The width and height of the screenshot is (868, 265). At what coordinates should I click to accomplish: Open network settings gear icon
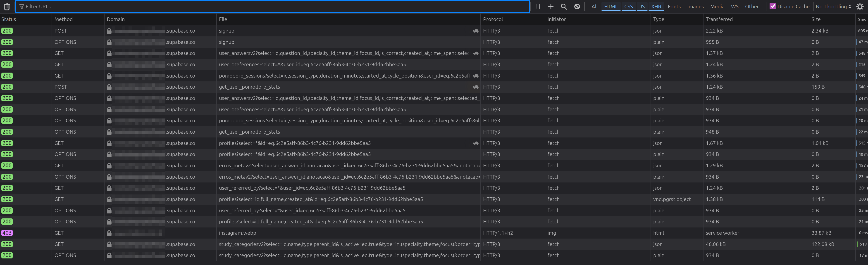(860, 7)
